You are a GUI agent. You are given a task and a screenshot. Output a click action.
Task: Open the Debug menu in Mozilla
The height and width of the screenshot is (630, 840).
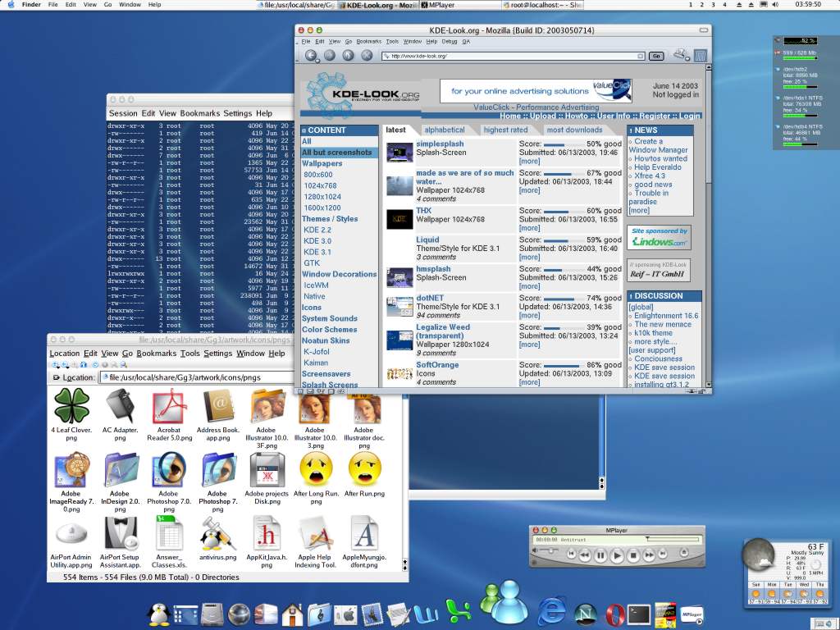point(450,41)
